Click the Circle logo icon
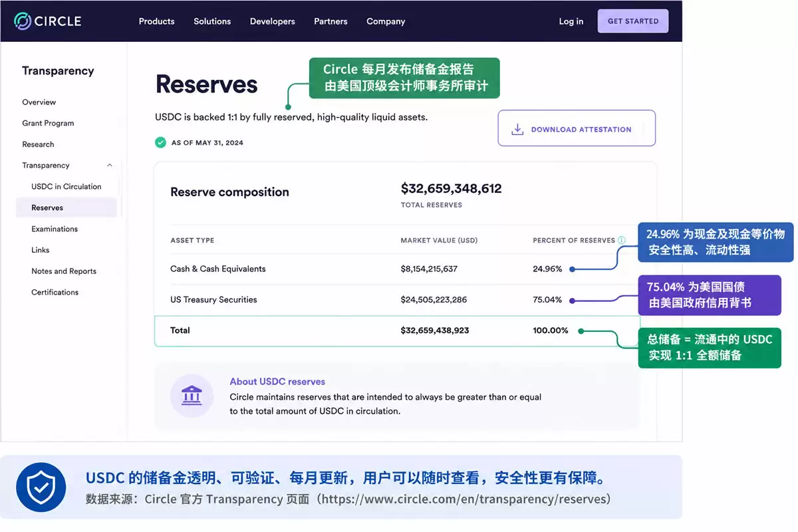 coord(23,21)
